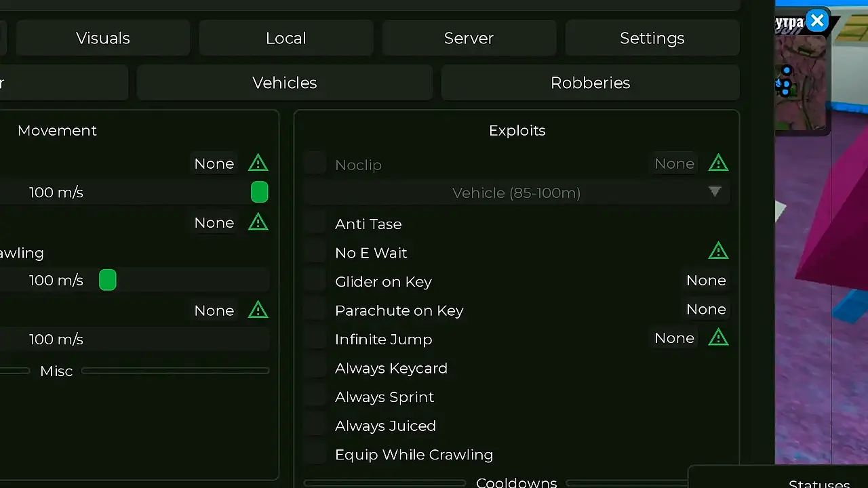This screenshot has height=488, width=868.
Task: Click the warning triangle beside Noclip
Action: tap(718, 163)
